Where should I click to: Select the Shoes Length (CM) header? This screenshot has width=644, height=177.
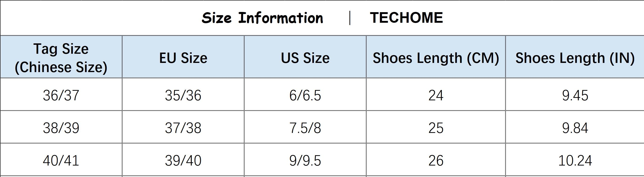point(436,58)
